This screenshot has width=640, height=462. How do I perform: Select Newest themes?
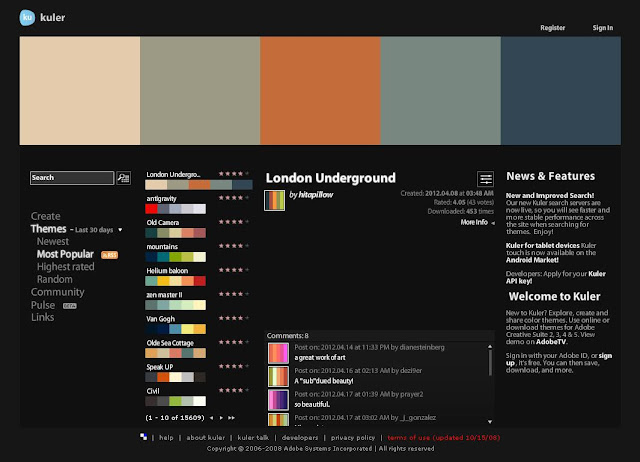pyautogui.click(x=53, y=242)
